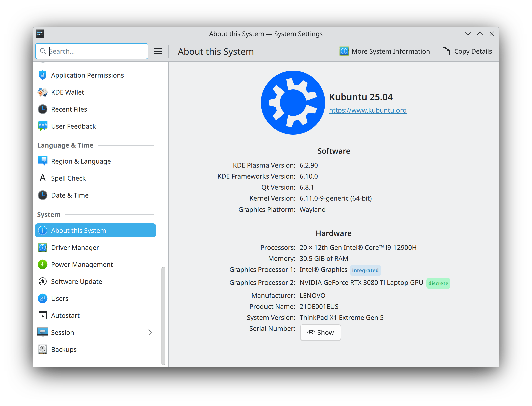The height and width of the screenshot is (406, 532).
Task: Open Spell Check letter A icon
Action: click(x=43, y=178)
